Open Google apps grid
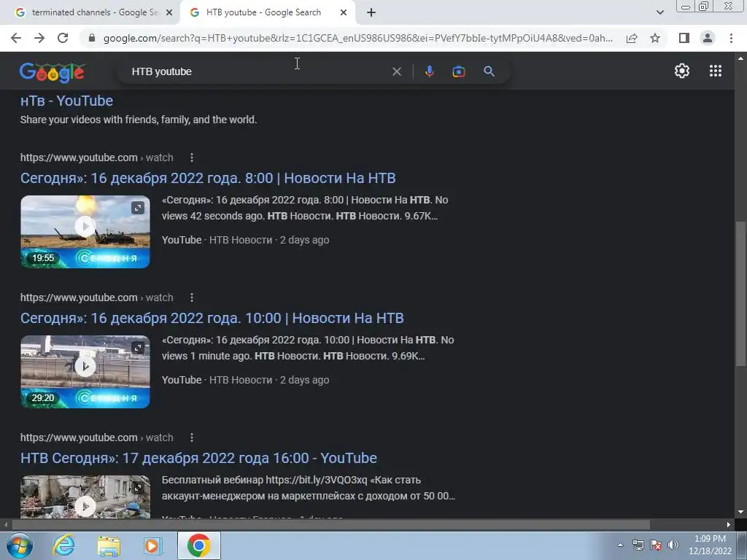The image size is (747, 560). click(716, 71)
